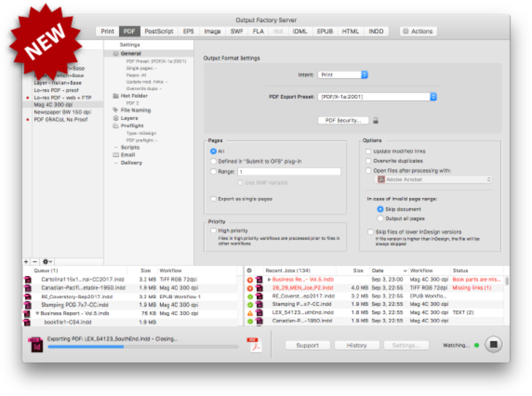Enable the High priority checkbox

[x=213, y=231]
